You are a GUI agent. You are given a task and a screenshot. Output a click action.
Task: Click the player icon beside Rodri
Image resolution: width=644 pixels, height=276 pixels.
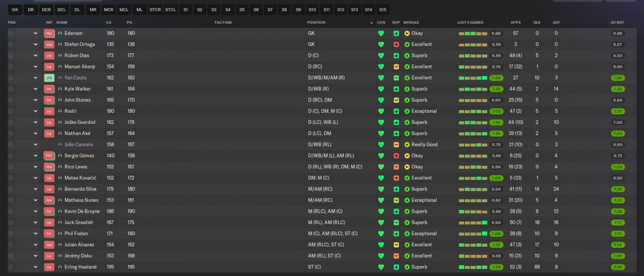[60, 111]
